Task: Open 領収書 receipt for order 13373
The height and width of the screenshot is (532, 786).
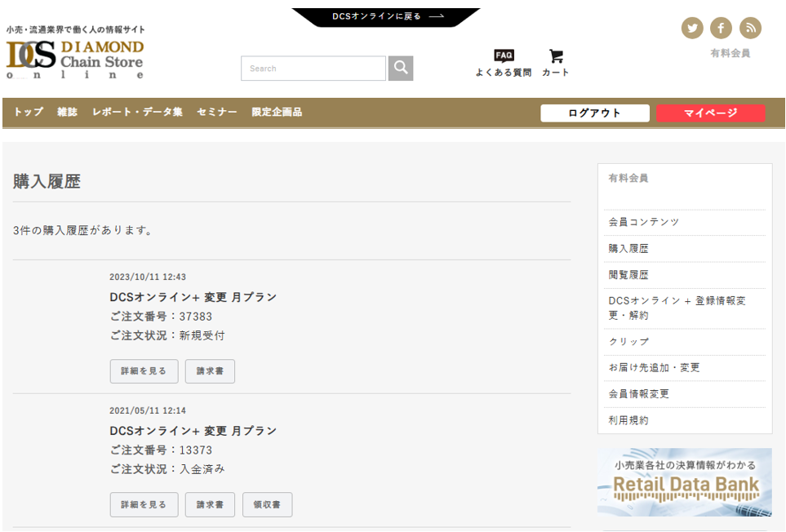Action: [267, 505]
